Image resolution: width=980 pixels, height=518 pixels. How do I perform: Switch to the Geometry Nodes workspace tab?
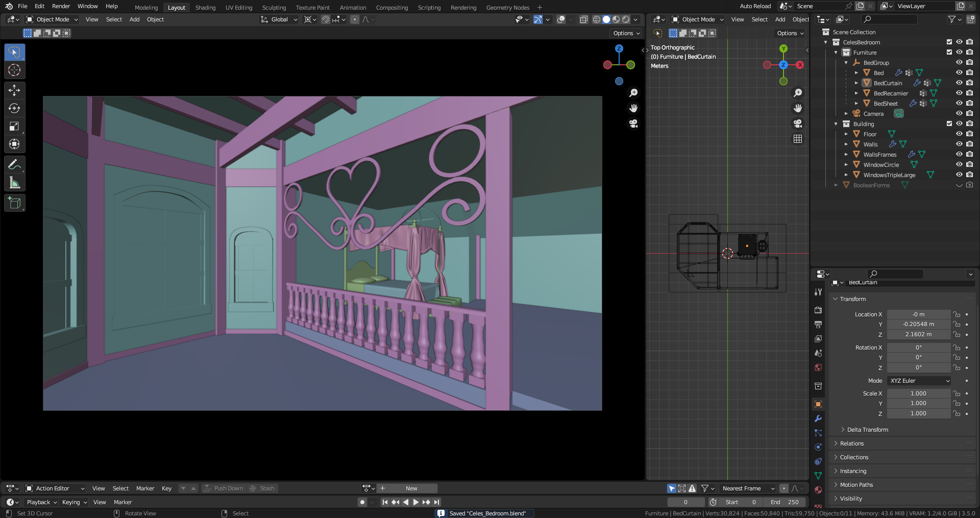tap(508, 8)
